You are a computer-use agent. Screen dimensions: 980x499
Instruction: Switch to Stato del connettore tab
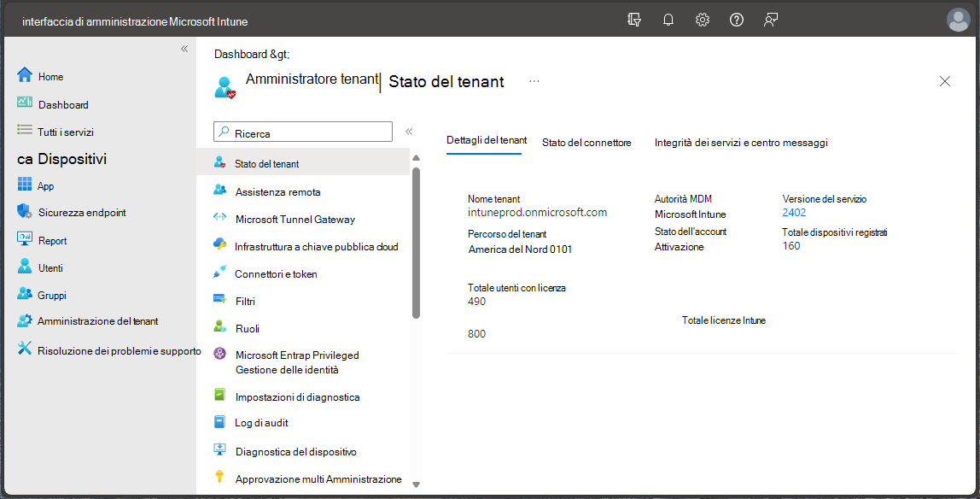tap(586, 143)
